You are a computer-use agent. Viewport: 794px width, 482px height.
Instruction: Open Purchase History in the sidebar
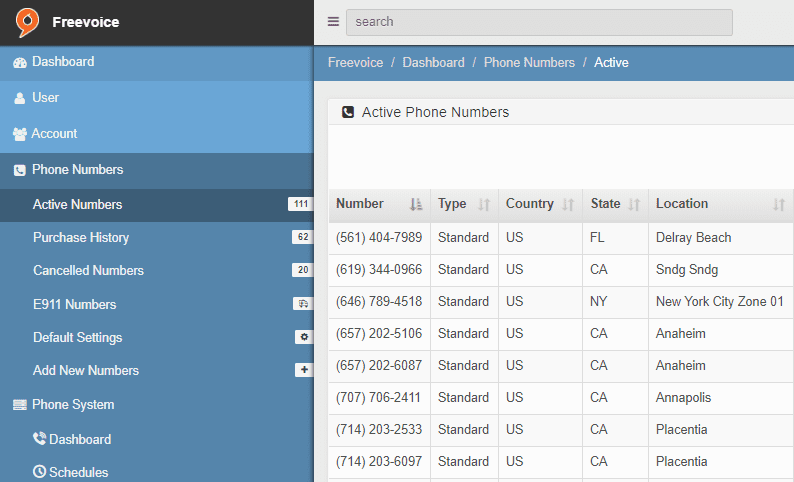[157, 237]
